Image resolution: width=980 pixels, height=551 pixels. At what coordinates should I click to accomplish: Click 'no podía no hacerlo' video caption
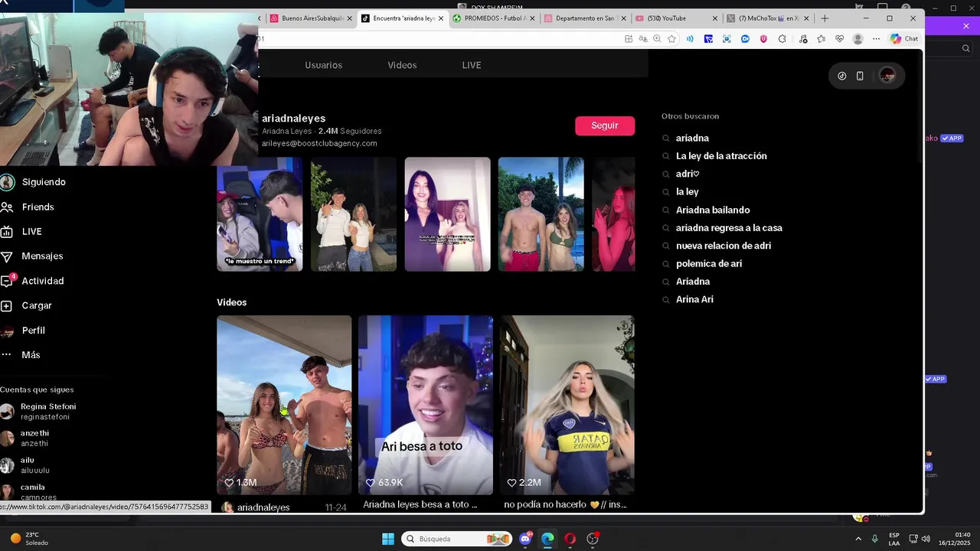(x=565, y=505)
